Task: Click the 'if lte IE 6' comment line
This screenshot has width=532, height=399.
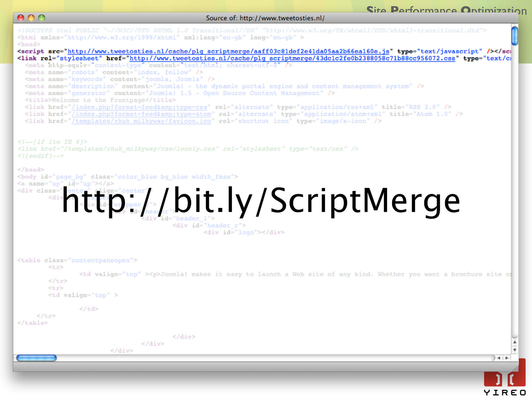Action: tap(52, 142)
